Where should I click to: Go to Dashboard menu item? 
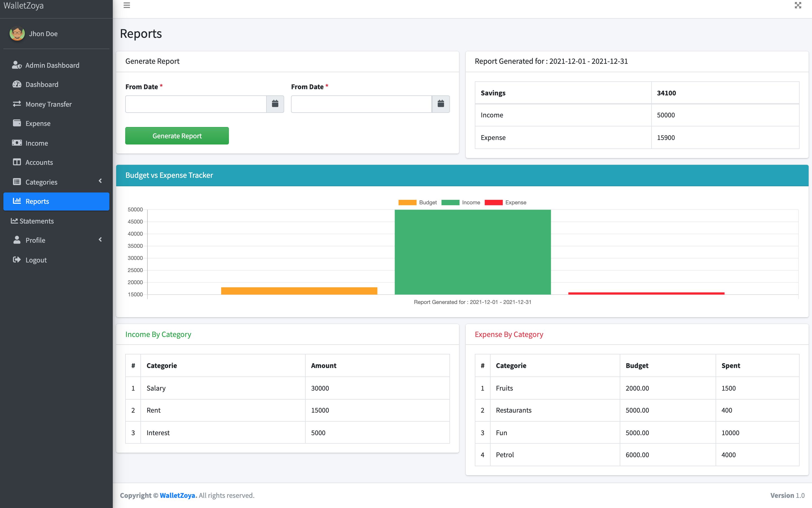[x=56, y=84]
